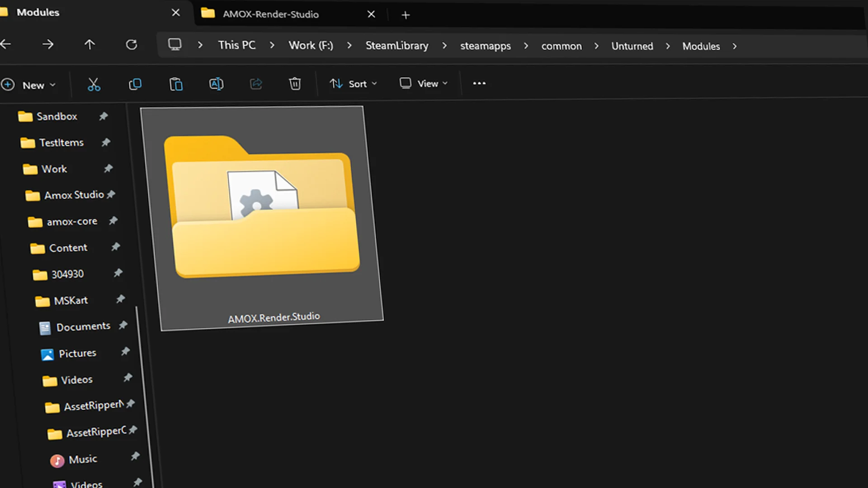
Task: Open the New dropdown menu
Action: (x=28, y=85)
